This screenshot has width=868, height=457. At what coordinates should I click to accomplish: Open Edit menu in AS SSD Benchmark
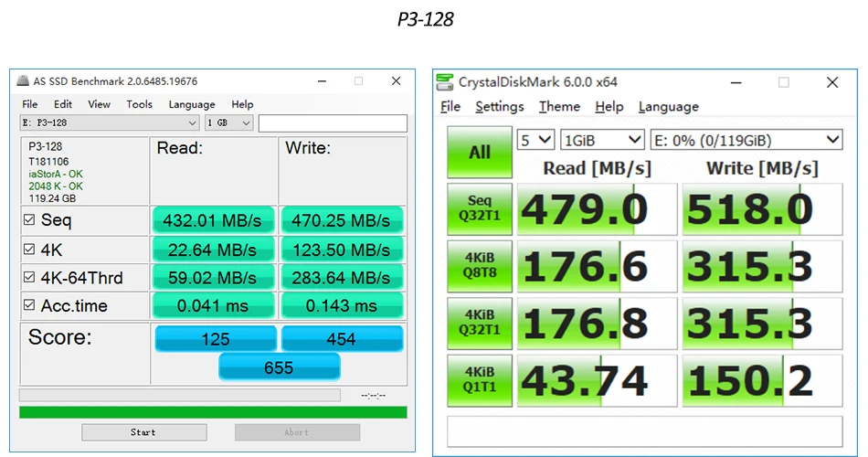[62, 104]
